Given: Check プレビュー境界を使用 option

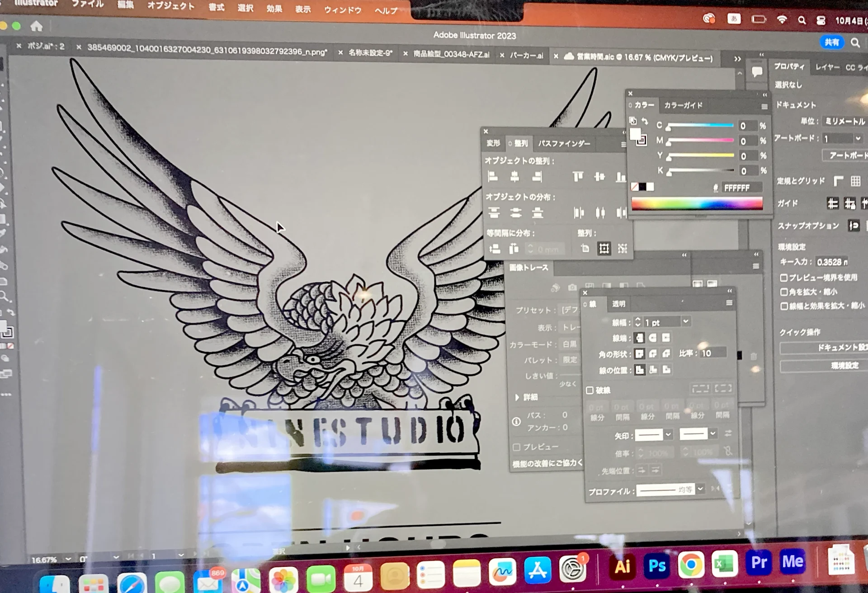Looking at the screenshot, I should [x=784, y=278].
